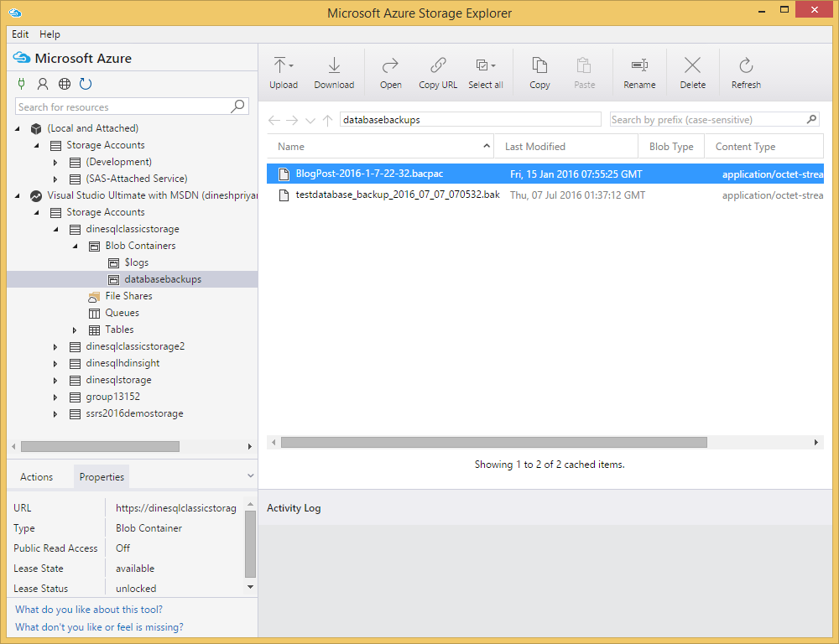Click the Download toolbar icon
Viewport: 839px width, 644px height.
pos(334,65)
